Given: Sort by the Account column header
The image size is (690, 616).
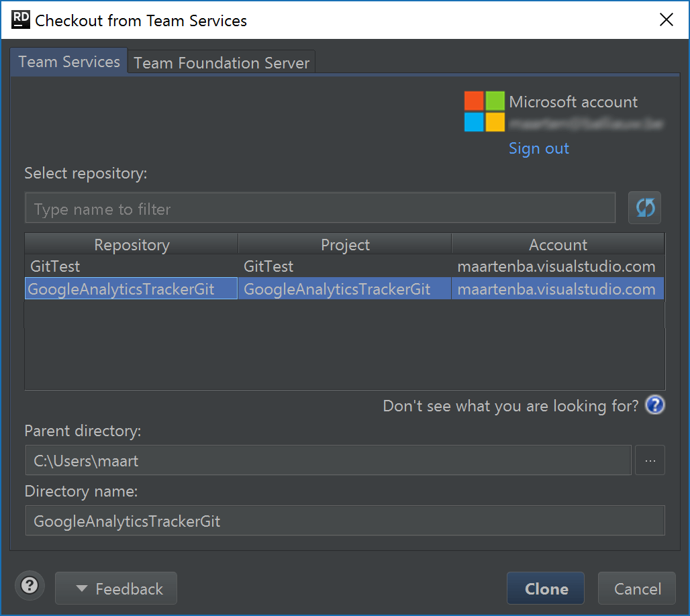Looking at the screenshot, I should [x=558, y=244].
